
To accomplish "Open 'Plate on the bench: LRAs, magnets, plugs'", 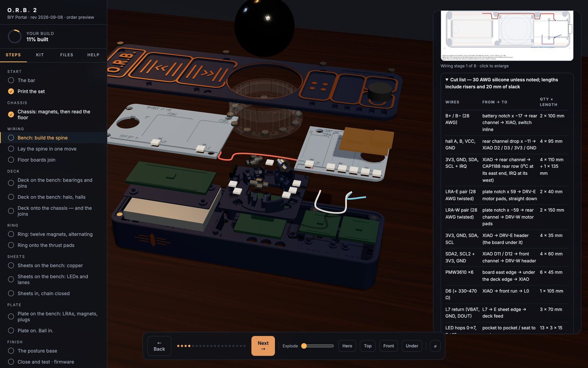I will click(x=54, y=316).
